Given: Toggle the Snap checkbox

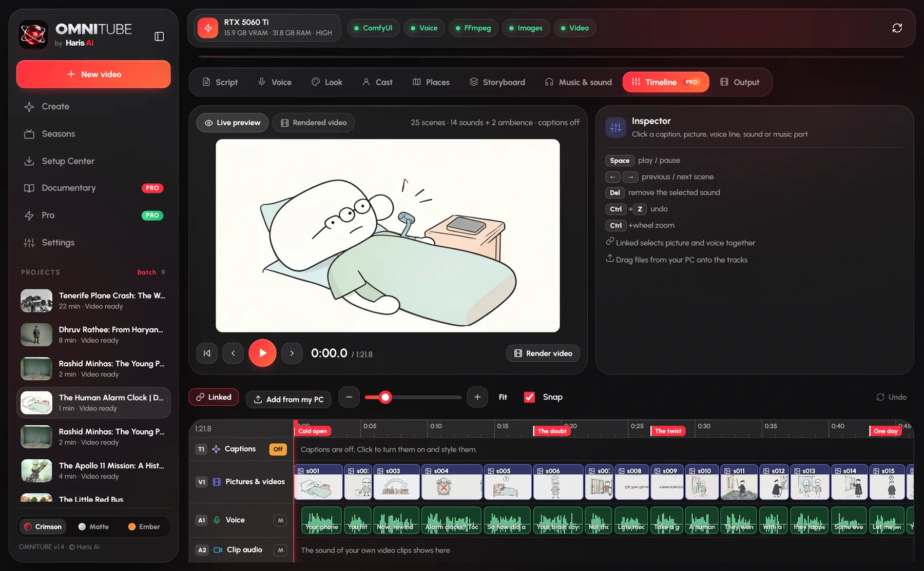Looking at the screenshot, I should pyautogui.click(x=529, y=397).
